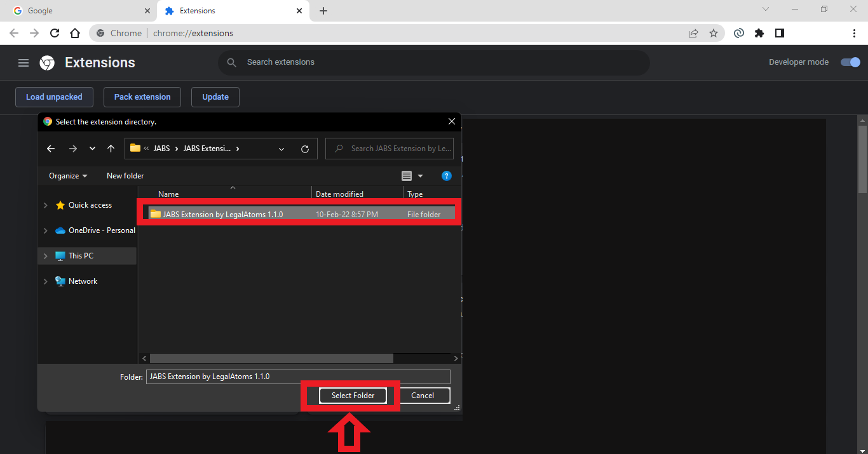This screenshot has width=868, height=454.
Task: Click the site info icon in address bar
Action: click(100, 32)
